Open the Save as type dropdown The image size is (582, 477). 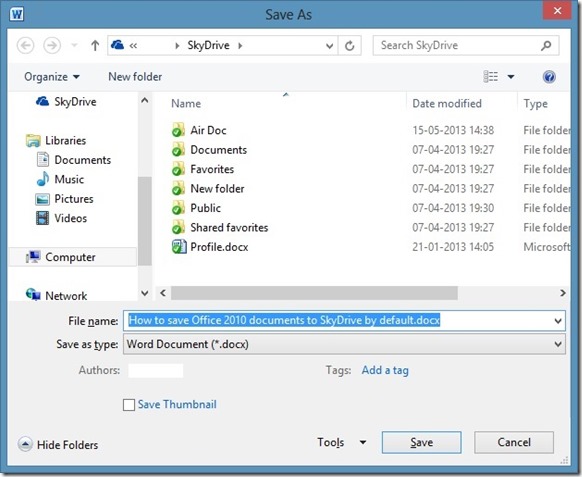click(x=344, y=344)
